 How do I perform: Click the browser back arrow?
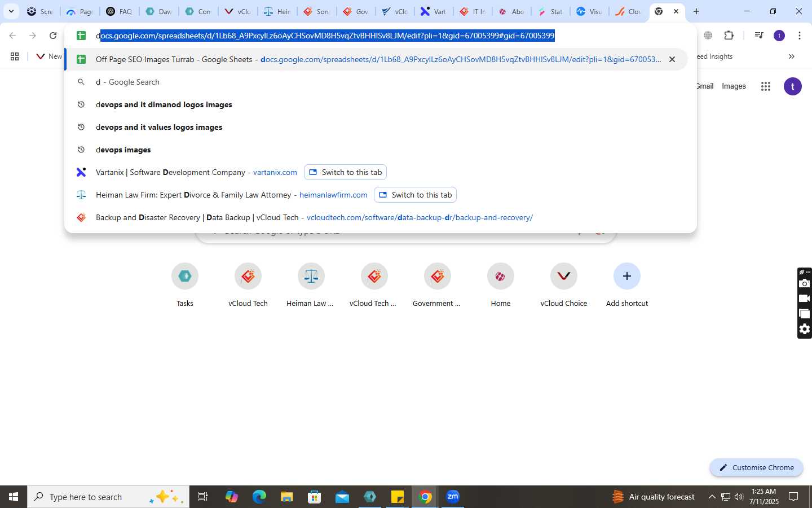click(x=12, y=36)
